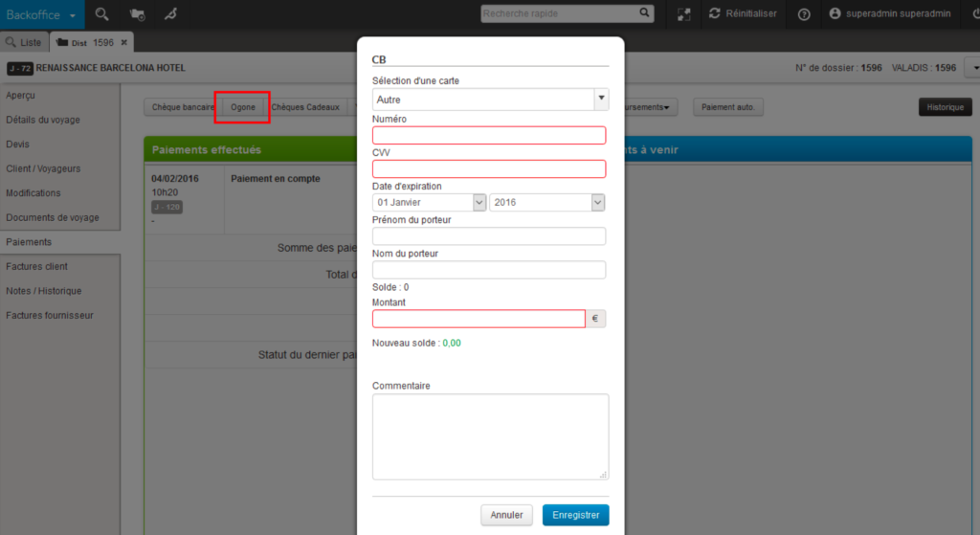The image size is (980, 535).
Task: Switch to the Liste tab
Action: [x=24, y=43]
